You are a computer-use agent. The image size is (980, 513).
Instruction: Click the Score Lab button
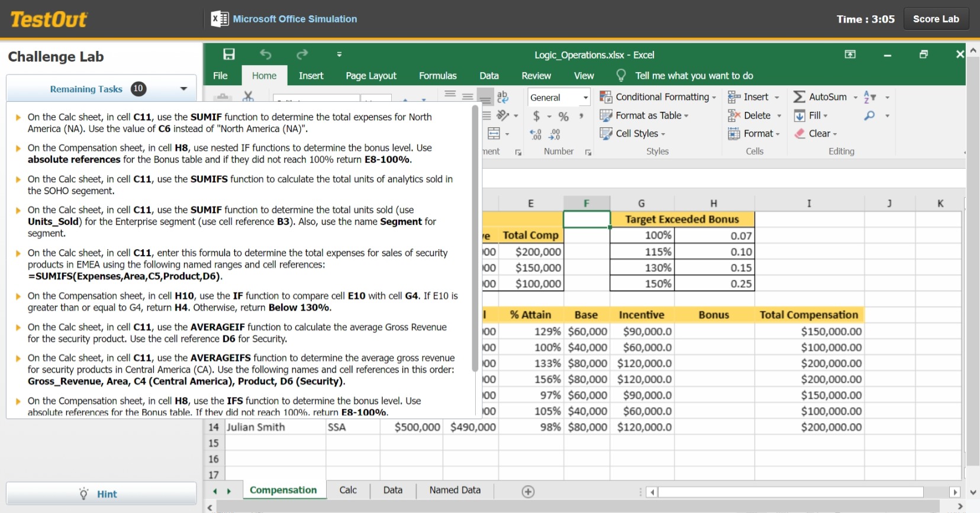[x=936, y=19]
